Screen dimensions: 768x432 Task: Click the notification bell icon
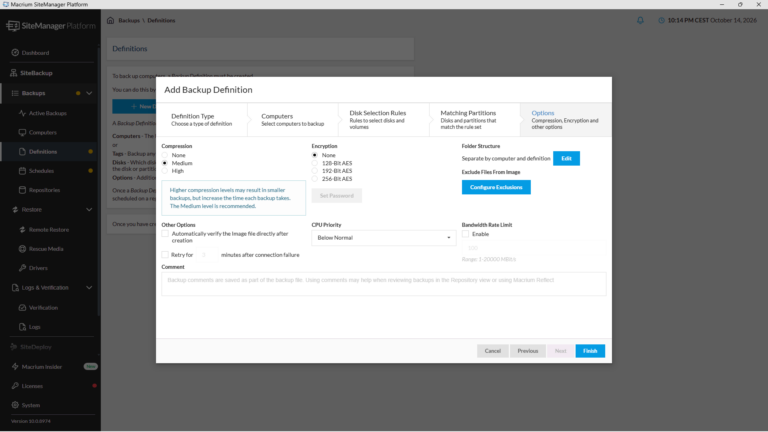[x=640, y=21]
